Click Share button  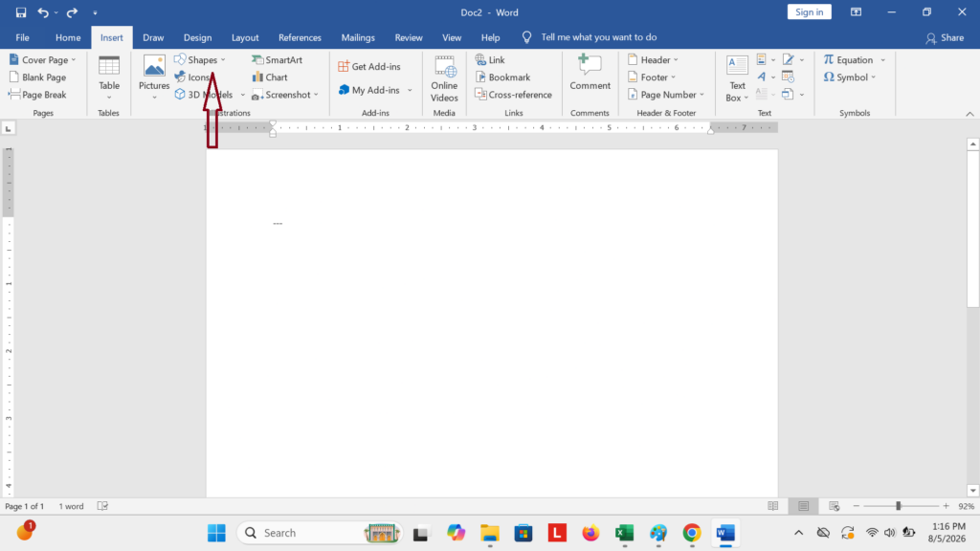945,37
